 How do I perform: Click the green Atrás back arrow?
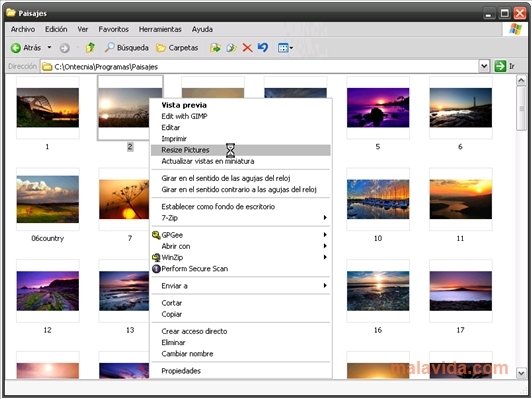[16, 48]
